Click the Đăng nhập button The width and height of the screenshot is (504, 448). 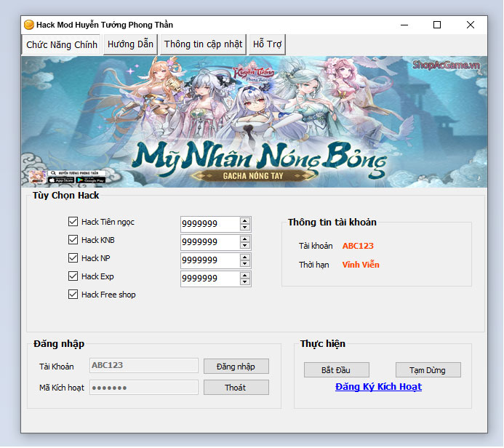(x=236, y=367)
